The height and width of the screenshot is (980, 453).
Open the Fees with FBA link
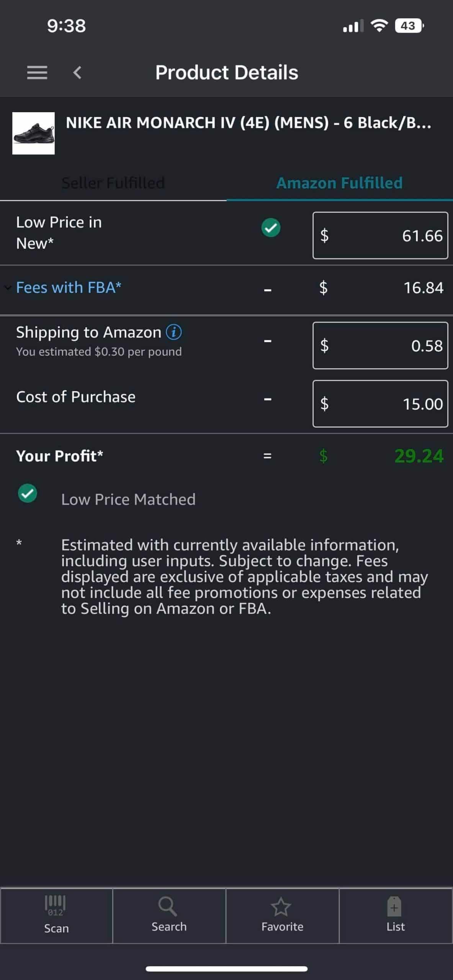tap(69, 287)
